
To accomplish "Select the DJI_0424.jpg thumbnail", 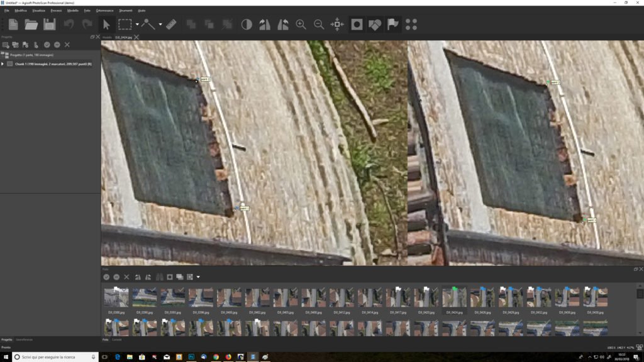I will 453,297.
